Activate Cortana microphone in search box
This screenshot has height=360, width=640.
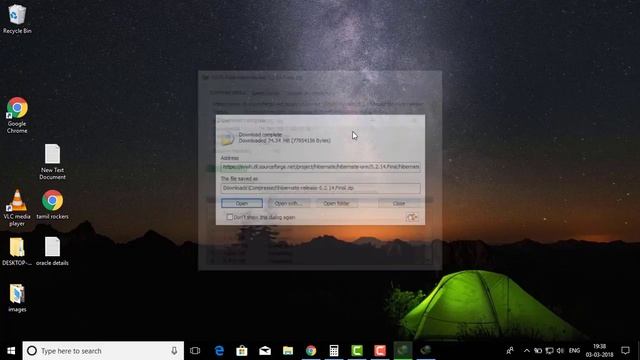tap(174, 351)
